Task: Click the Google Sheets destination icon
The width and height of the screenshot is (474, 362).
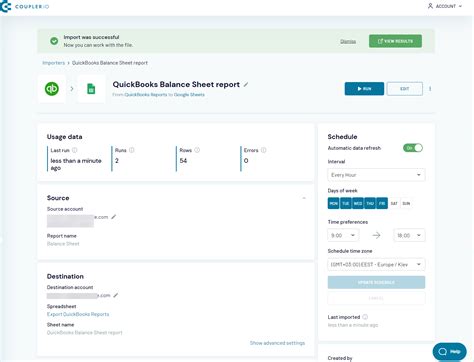Action: [x=91, y=89]
